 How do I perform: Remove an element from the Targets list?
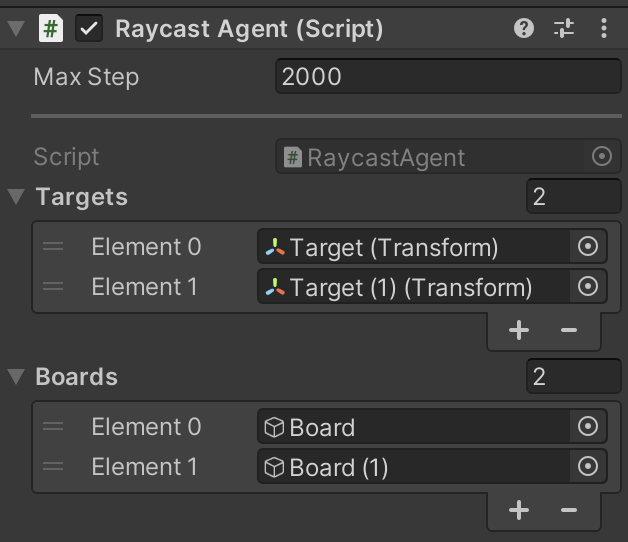click(x=569, y=330)
